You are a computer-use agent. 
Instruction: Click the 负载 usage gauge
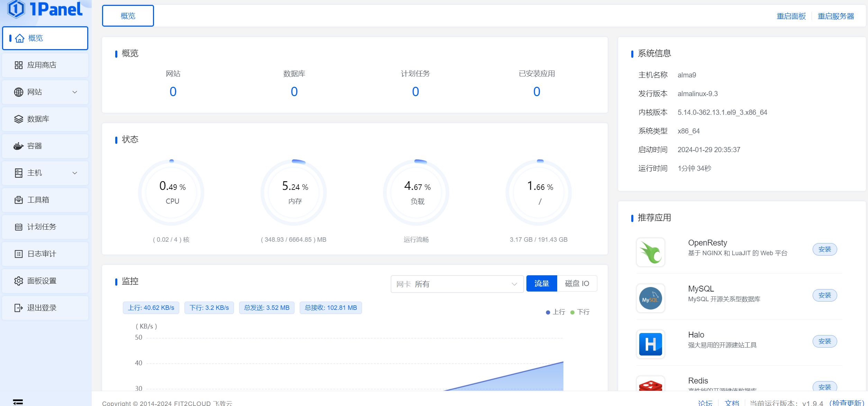416,193
